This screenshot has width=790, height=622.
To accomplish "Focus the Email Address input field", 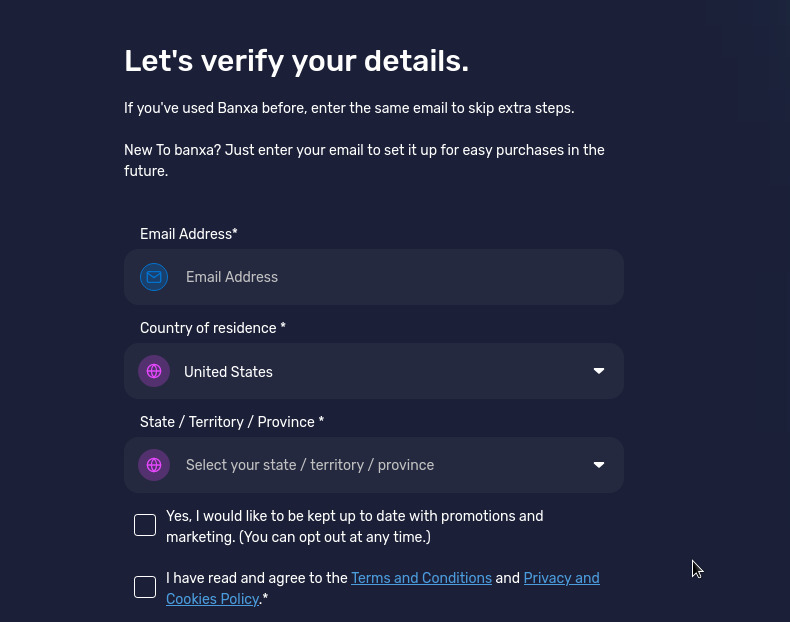I will point(374,277).
